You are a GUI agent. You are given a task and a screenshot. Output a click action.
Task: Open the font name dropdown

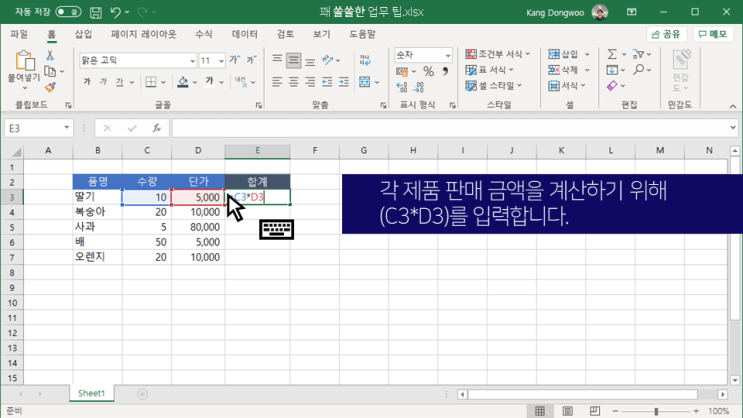[192, 61]
